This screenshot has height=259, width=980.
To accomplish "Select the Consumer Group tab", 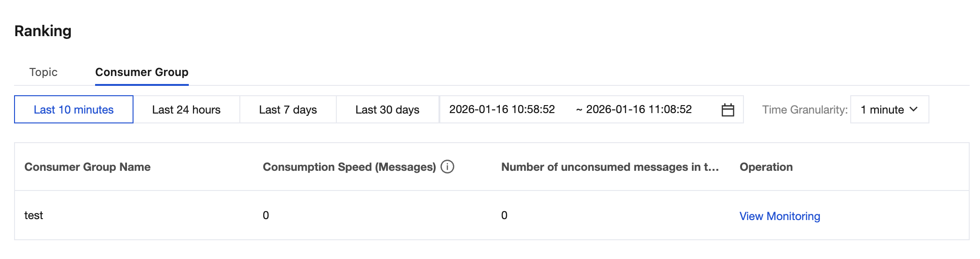I will tap(141, 72).
